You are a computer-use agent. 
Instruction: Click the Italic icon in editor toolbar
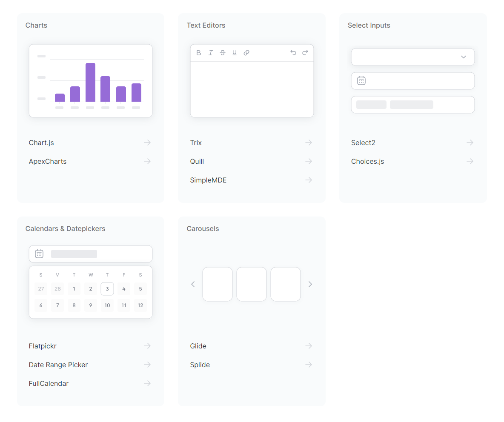click(211, 53)
